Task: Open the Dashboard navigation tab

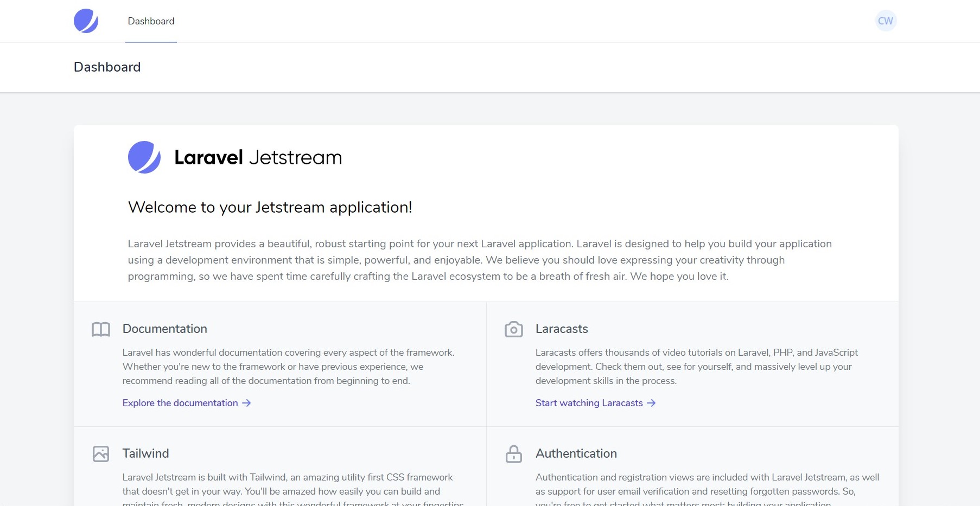Action: click(x=151, y=21)
